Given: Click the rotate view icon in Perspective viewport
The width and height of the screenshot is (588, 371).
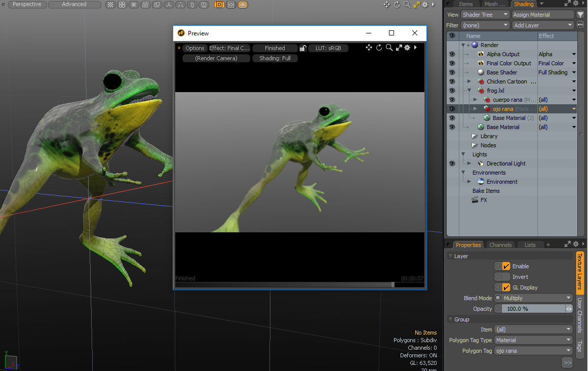Looking at the screenshot, I should click(397, 5).
